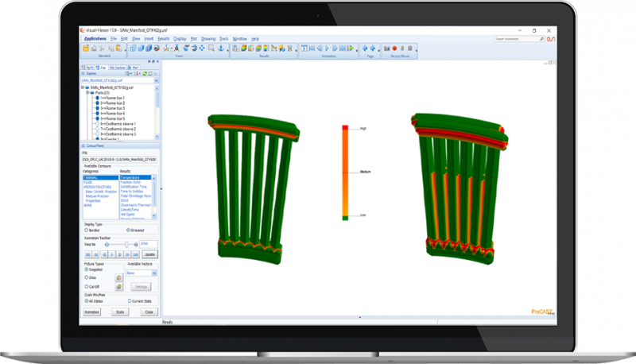Open the Applications menu
Image resolution: width=636 pixels, height=364 pixels.
click(x=95, y=38)
